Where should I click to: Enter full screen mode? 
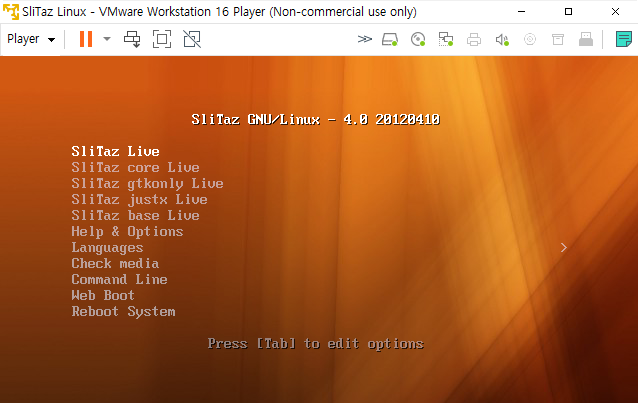tap(162, 39)
